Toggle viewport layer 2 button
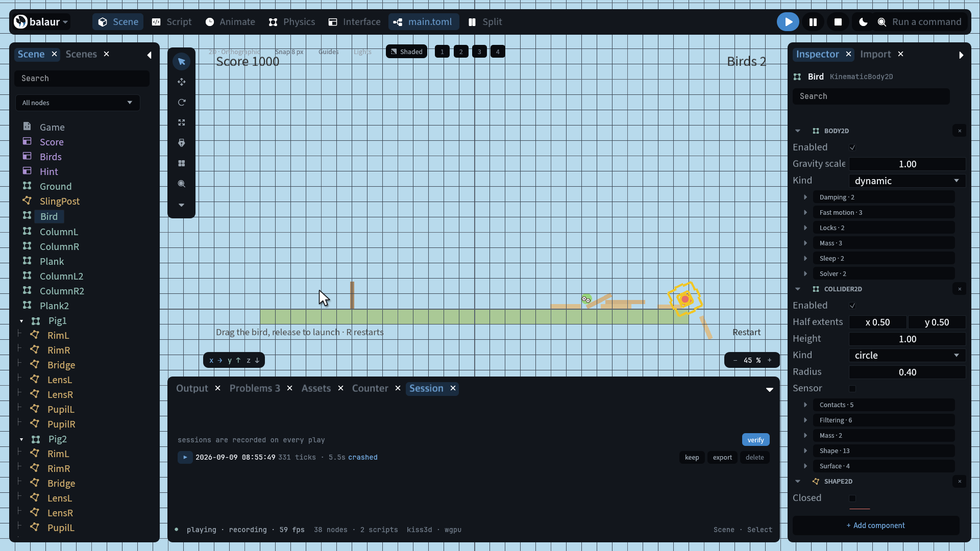The height and width of the screenshot is (551, 980). [461, 52]
